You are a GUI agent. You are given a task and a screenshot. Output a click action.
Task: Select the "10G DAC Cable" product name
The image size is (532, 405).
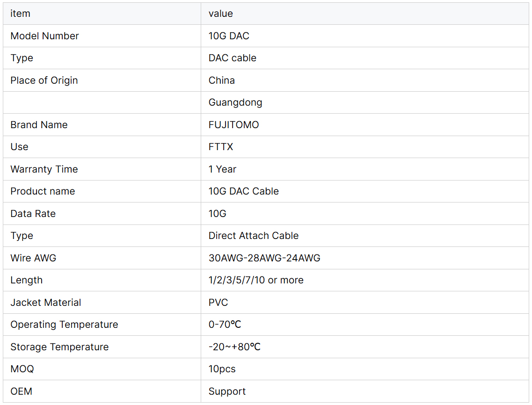[x=244, y=191]
